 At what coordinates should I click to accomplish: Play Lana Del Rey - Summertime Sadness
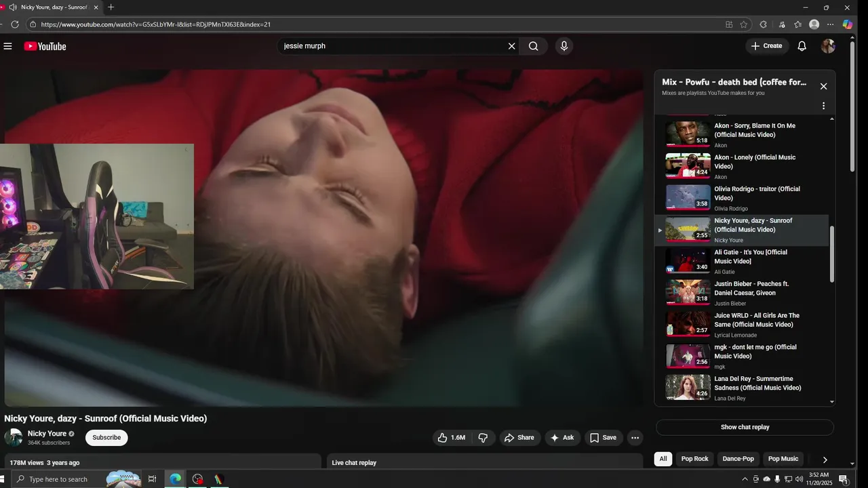[x=742, y=388]
